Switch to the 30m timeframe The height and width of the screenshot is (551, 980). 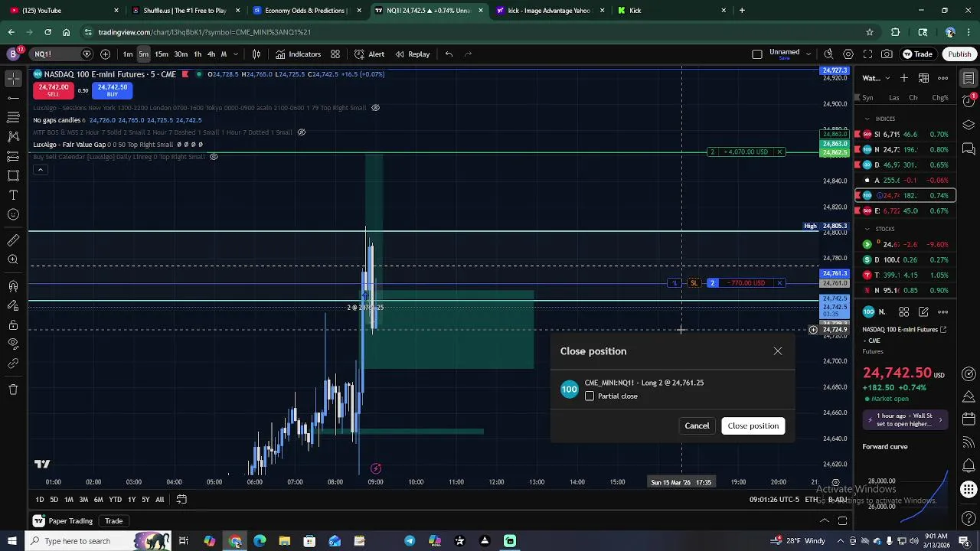[181, 54]
